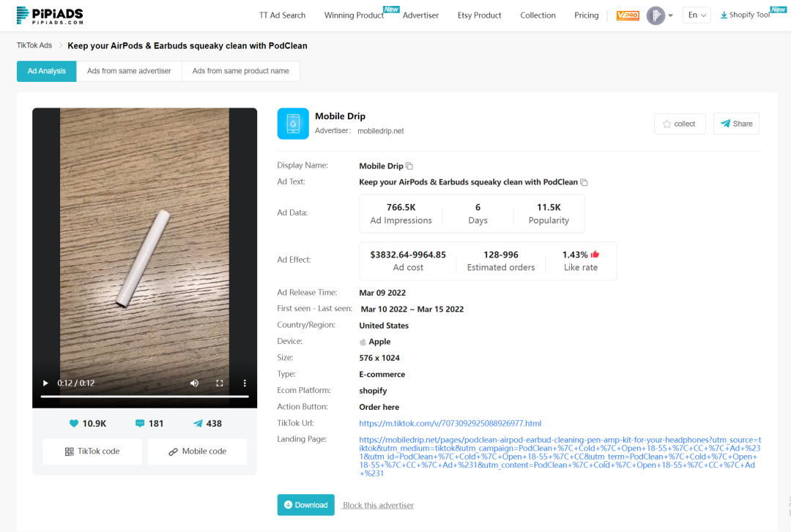This screenshot has width=791, height=532.
Task: Open Winning Product menu
Action: pos(354,15)
